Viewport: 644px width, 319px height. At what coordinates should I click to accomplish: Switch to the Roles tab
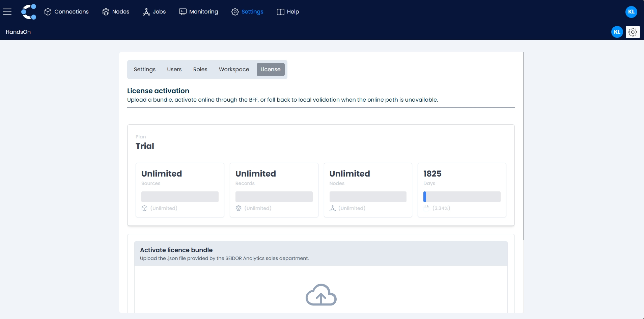(x=200, y=70)
